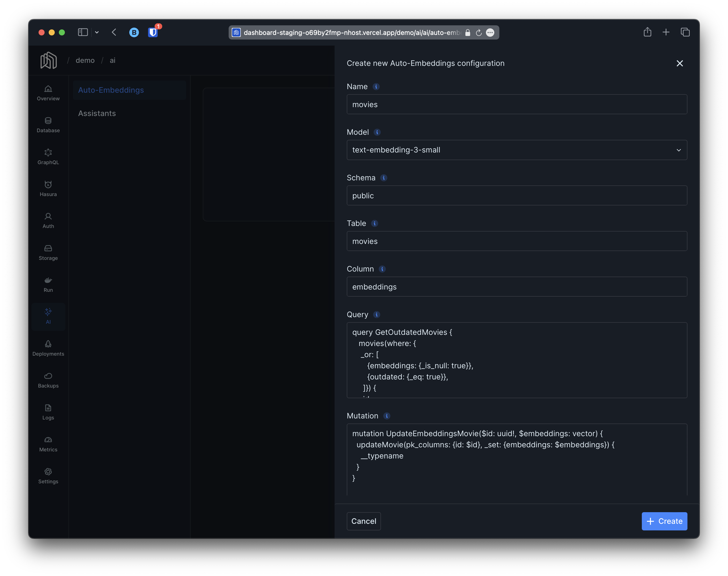The image size is (728, 576).
Task: Go to GraphQL page via sidebar icon
Action: (48, 157)
